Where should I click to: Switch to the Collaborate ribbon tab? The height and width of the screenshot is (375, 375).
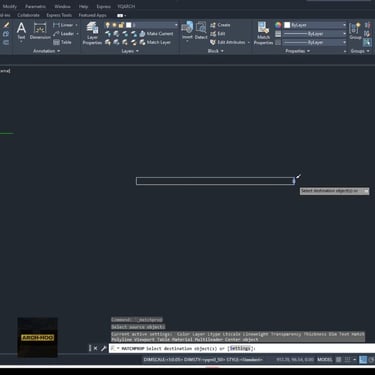coord(28,15)
